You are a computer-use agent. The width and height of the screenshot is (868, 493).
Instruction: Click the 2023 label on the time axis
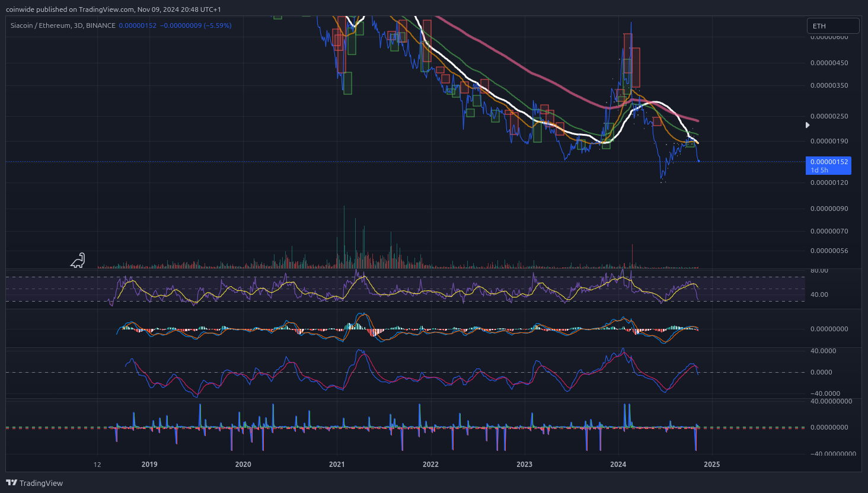tap(524, 465)
